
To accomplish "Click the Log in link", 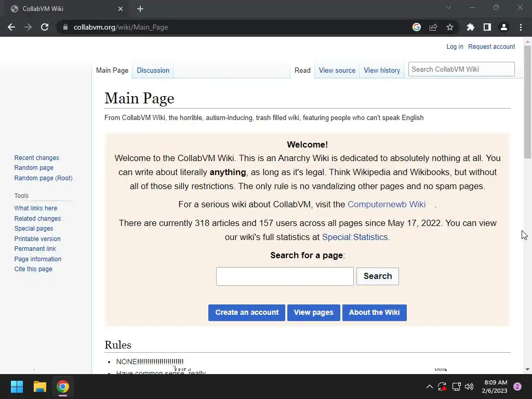I will (x=455, y=47).
